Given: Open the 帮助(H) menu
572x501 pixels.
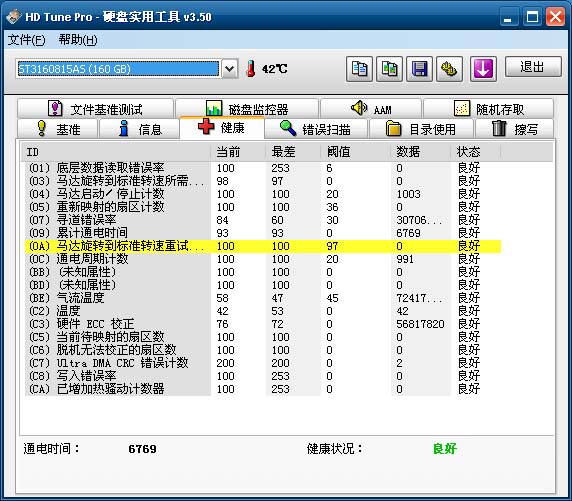Looking at the screenshot, I should 78,39.
